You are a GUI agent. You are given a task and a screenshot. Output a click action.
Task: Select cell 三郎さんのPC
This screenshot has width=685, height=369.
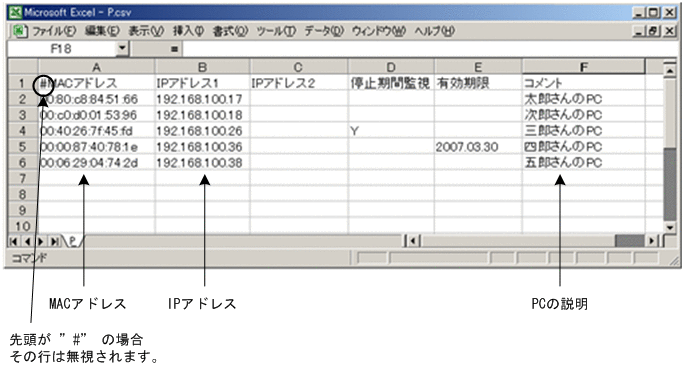tap(584, 131)
